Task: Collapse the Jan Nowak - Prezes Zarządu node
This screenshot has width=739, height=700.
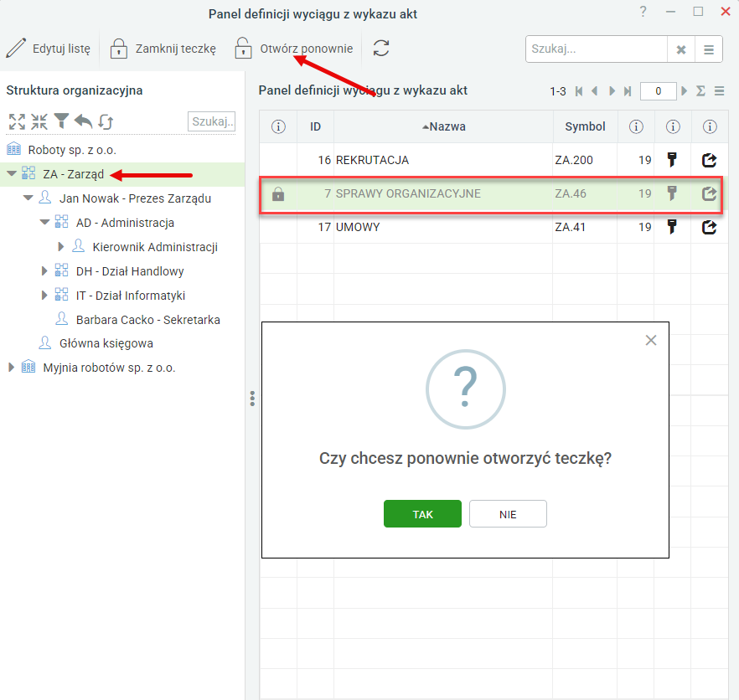Action: [x=28, y=198]
